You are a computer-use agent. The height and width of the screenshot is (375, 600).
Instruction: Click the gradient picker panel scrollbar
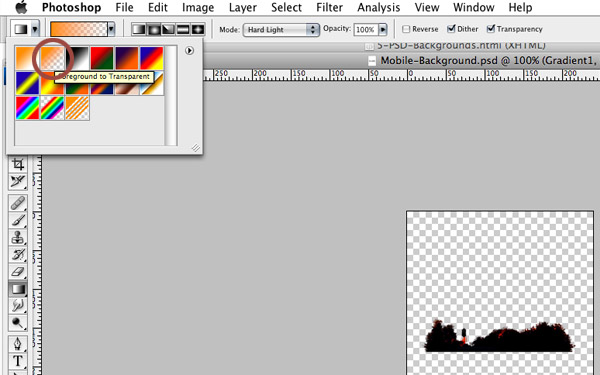click(x=171, y=95)
